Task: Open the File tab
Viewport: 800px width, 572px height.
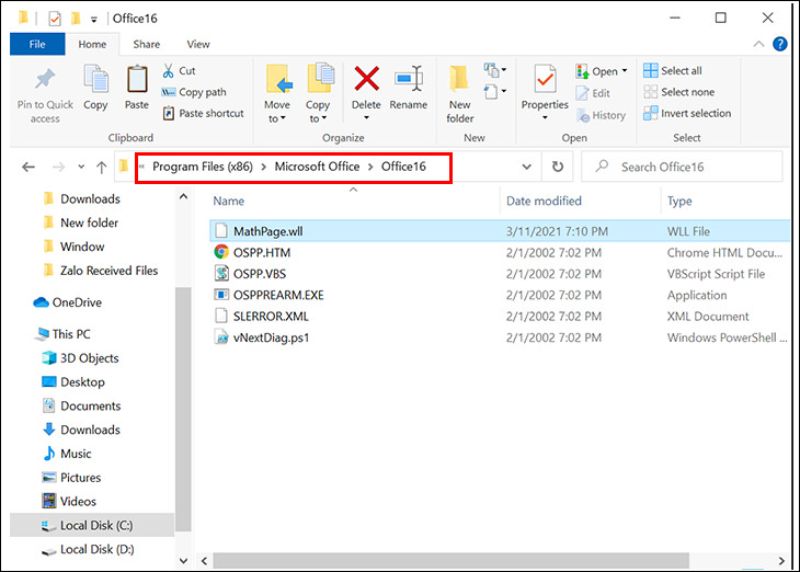Action: coord(37,44)
